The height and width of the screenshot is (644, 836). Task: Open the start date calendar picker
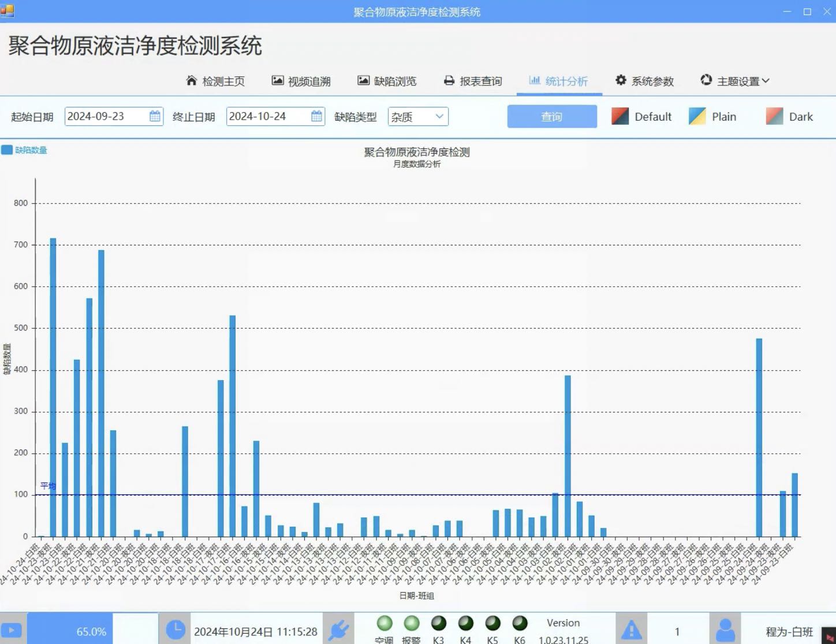click(x=154, y=116)
